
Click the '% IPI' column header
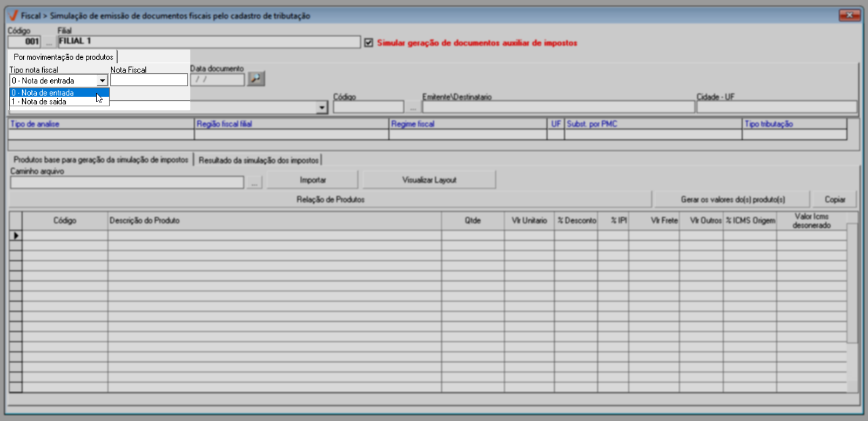[x=613, y=220]
